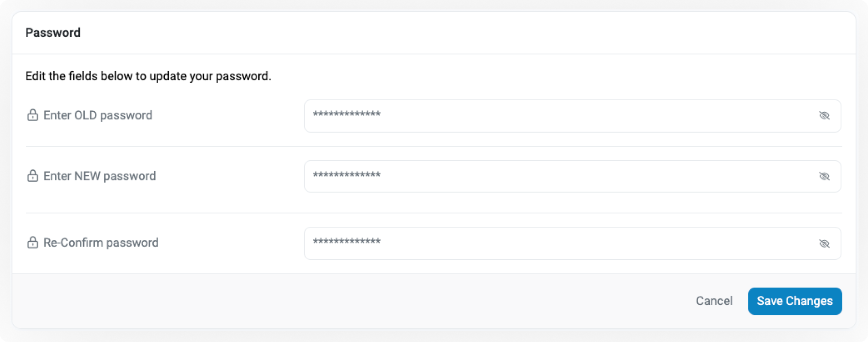The width and height of the screenshot is (868, 342).
Task: Click the masked asterisks in the NEW password field
Action: 347,175
